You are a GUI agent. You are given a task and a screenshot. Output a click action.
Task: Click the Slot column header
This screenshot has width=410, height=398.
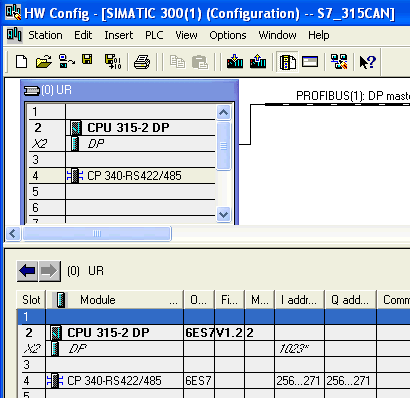tap(31, 300)
